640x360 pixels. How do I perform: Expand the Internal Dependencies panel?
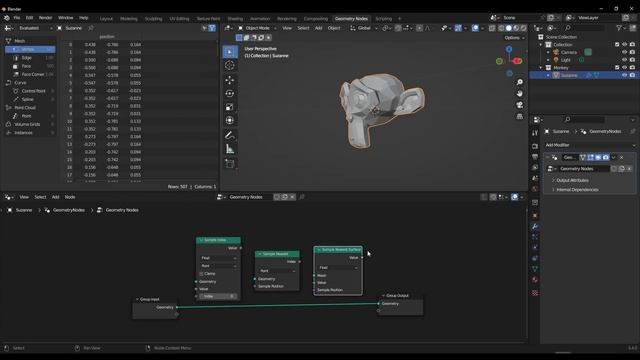pyautogui.click(x=578, y=190)
